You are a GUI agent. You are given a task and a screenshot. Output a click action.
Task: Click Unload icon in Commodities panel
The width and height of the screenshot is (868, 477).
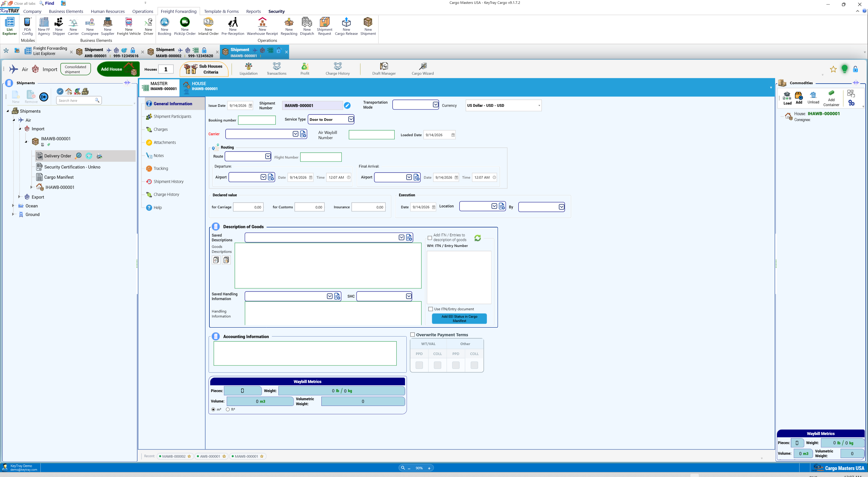[813, 98]
